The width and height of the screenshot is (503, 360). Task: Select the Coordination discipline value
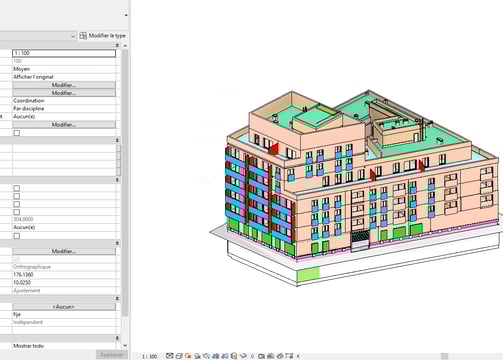coord(64,101)
